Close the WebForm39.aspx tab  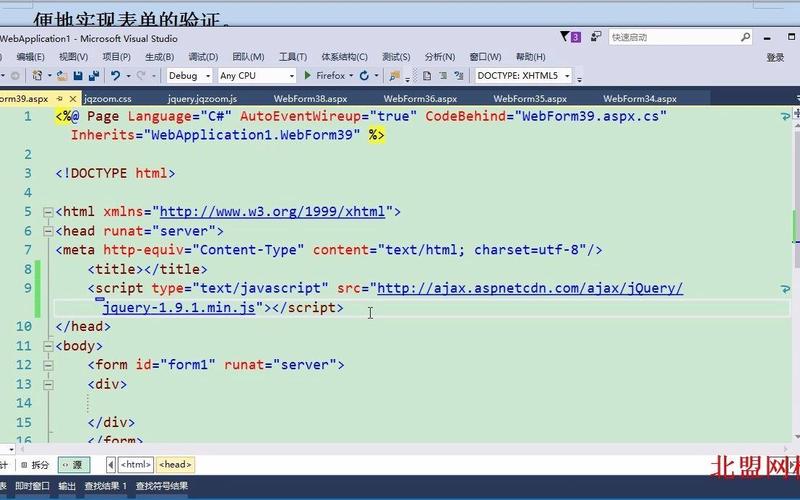tap(73, 98)
